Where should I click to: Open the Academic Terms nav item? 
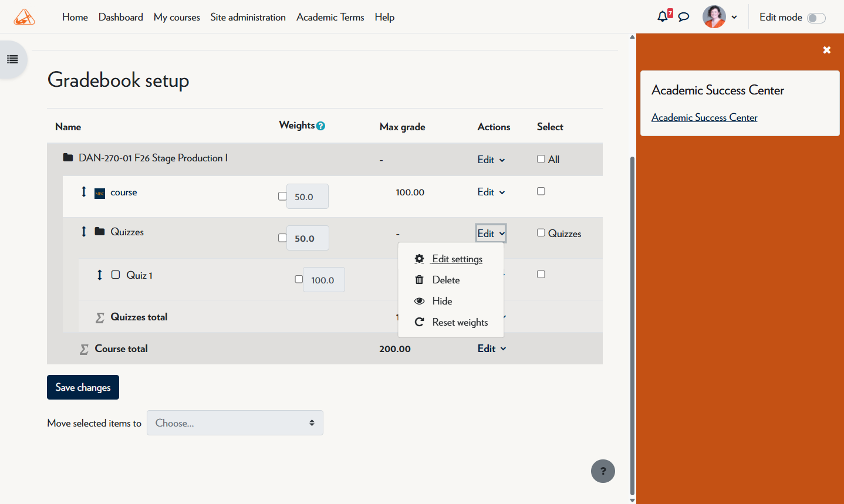330,17
